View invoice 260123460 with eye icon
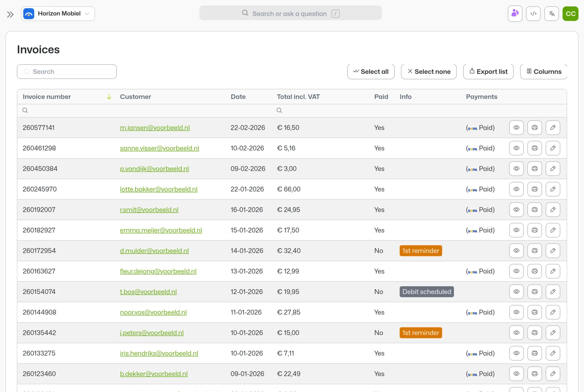 pos(516,374)
